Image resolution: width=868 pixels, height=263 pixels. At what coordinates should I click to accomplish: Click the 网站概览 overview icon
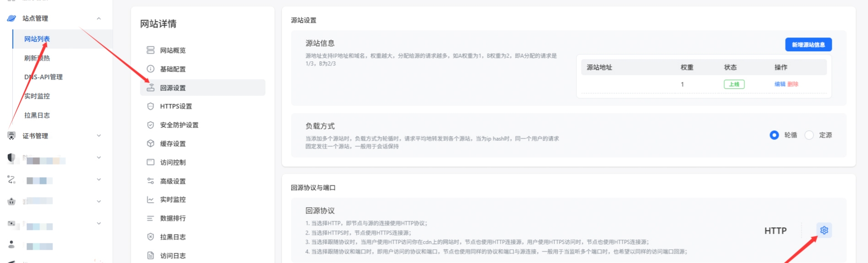point(150,50)
